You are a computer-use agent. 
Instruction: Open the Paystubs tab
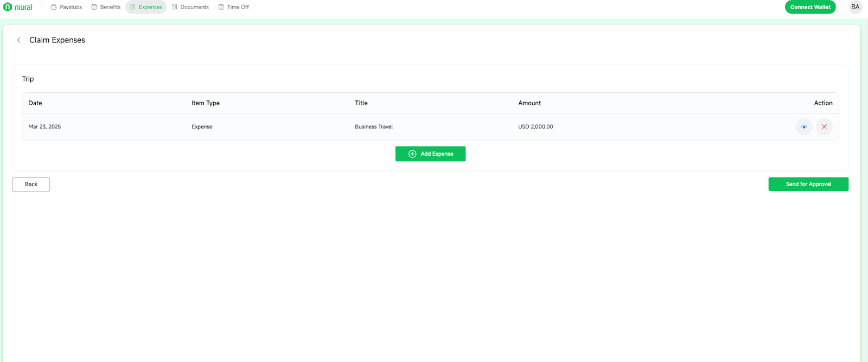pos(66,7)
